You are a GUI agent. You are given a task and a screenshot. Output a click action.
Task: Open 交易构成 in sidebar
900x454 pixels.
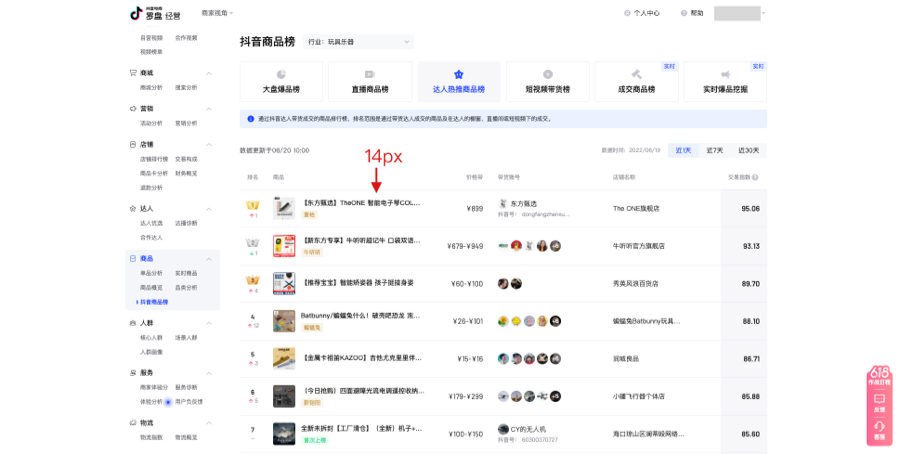[x=186, y=159]
